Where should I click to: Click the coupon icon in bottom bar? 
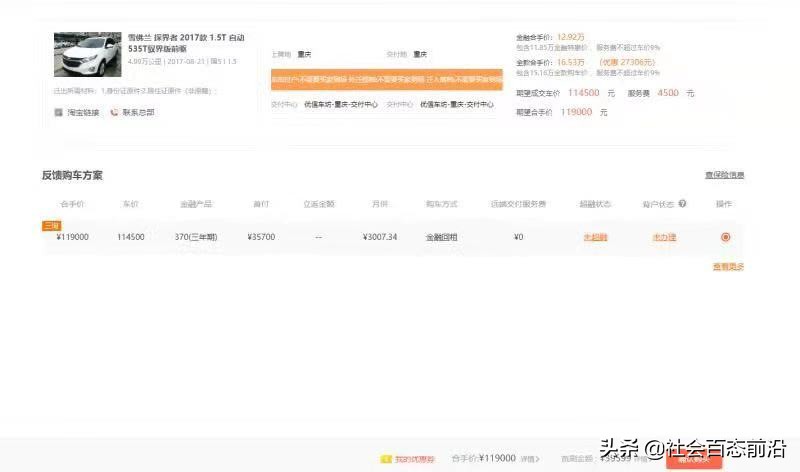pyautogui.click(x=386, y=459)
